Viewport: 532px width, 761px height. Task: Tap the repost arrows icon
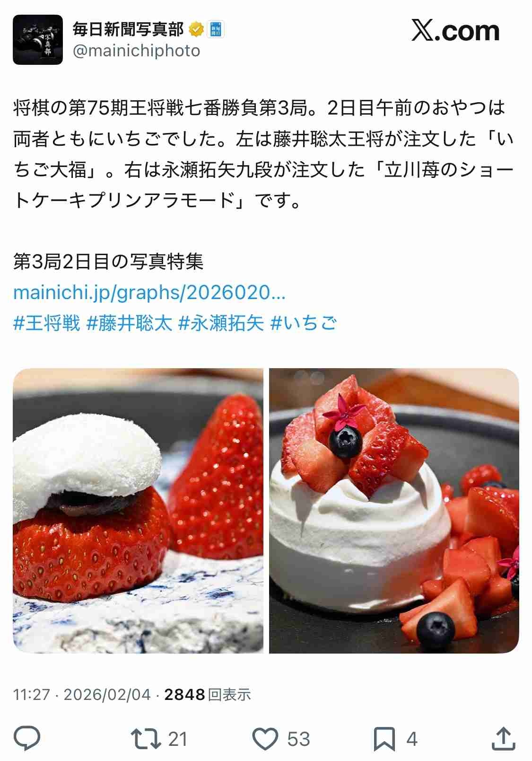click(146, 739)
